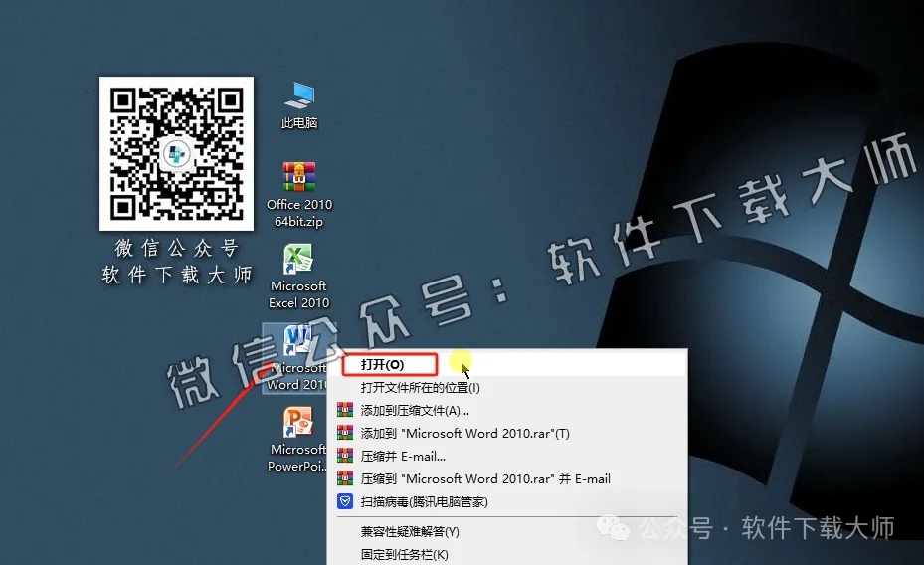Click the Office 2010 64bit.zip file name label

click(299, 213)
